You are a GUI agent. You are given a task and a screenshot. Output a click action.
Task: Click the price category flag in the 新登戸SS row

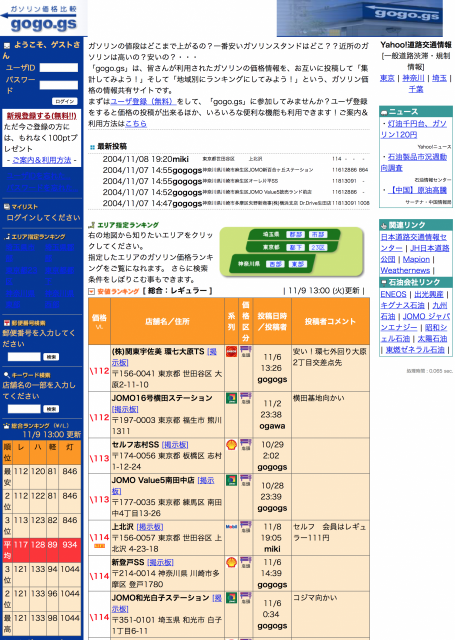246,562
